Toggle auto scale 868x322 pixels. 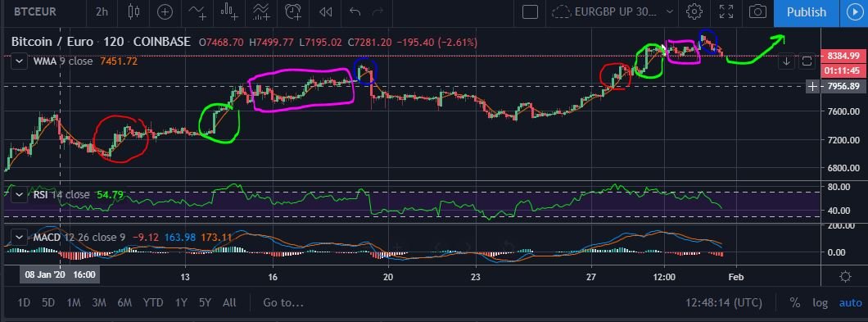(x=851, y=302)
